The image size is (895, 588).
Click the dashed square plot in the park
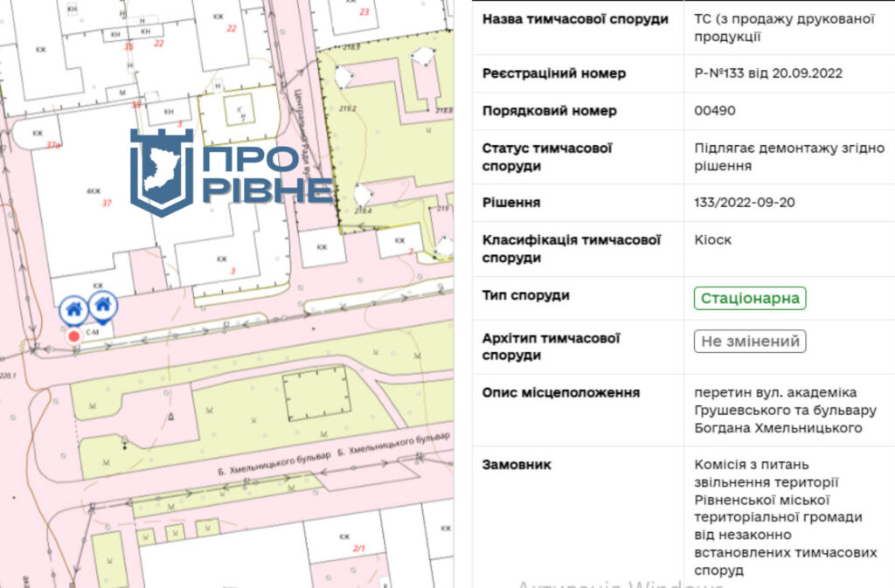pyautogui.click(x=316, y=394)
